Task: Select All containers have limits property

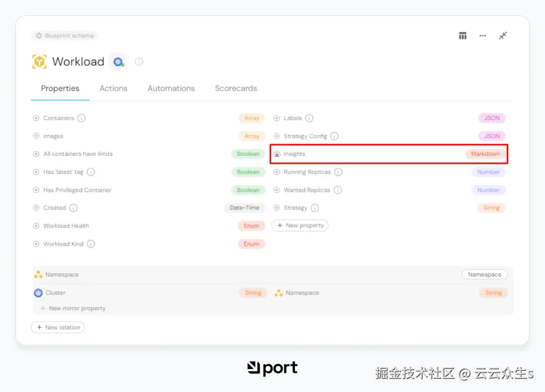Action: point(149,154)
